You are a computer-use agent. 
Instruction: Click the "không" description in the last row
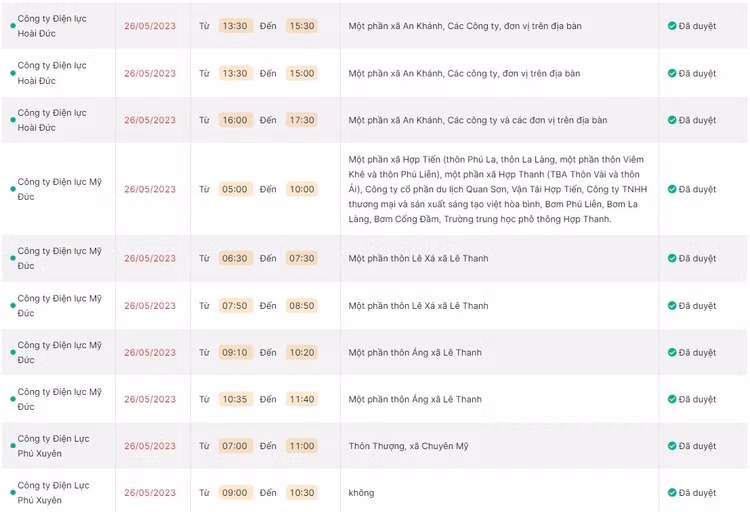pyautogui.click(x=361, y=493)
